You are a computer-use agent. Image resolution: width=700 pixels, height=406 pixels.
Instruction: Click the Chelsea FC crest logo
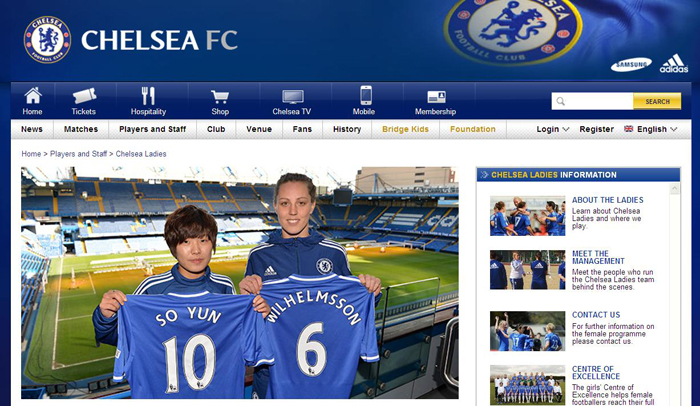(x=47, y=40)
